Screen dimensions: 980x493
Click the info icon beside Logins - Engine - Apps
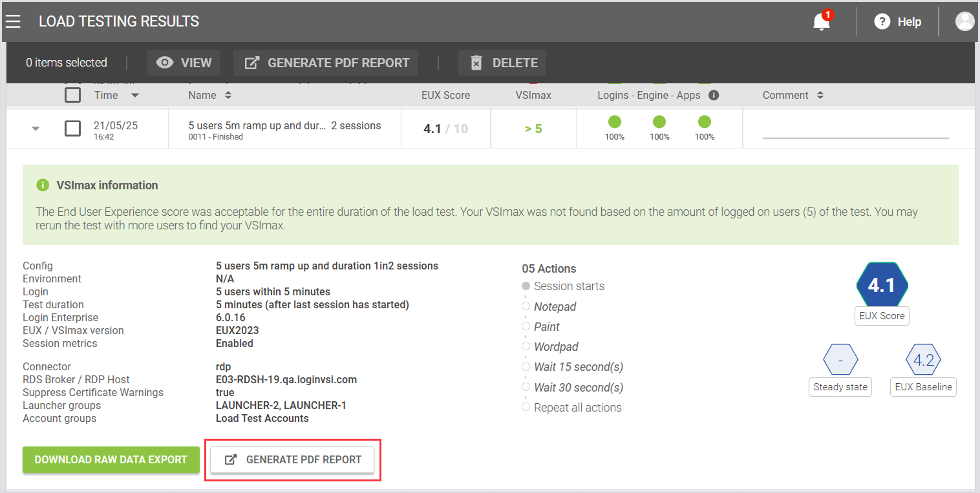click(x=714, y=95)
